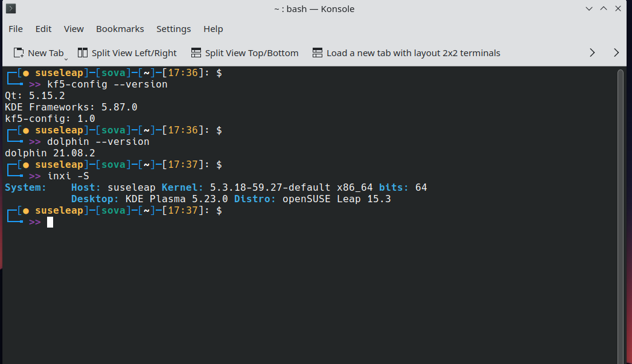Click the 'kf5-config: 1.0' output line
Screen dimensions: 632x364
(x=50, y=118)
